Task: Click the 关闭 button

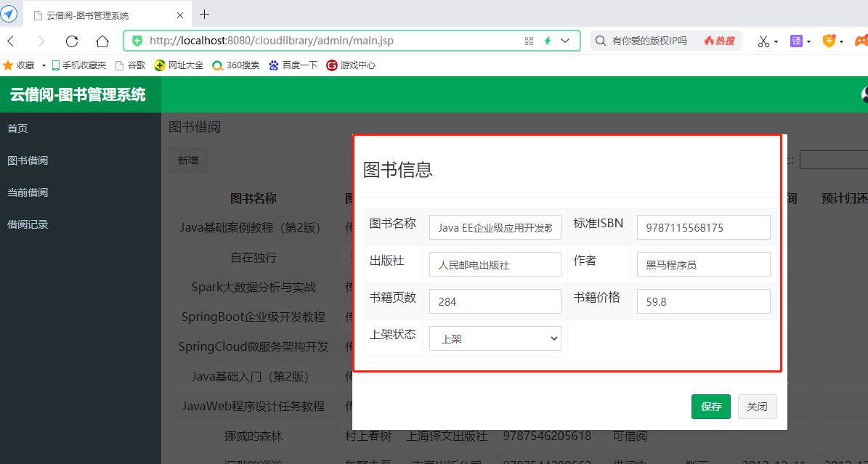Action: coord(757,407)
